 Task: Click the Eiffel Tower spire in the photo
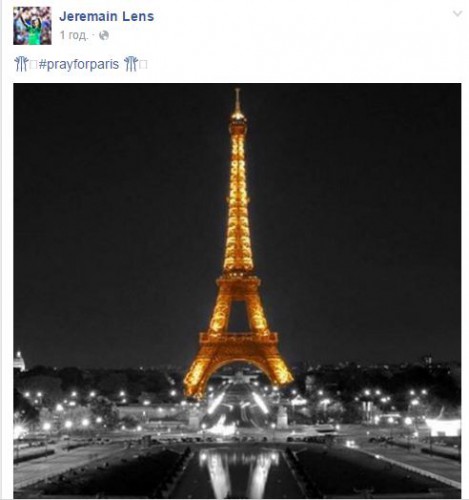pos(237,102)
